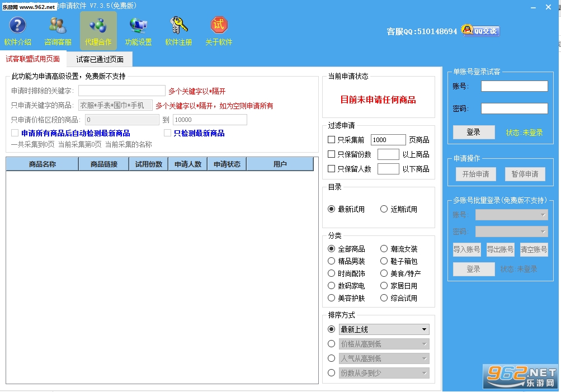This screenshot has height=392, width=561.
Task: Tick the 只保留份数 checkbox
Action: pos(331,154)
